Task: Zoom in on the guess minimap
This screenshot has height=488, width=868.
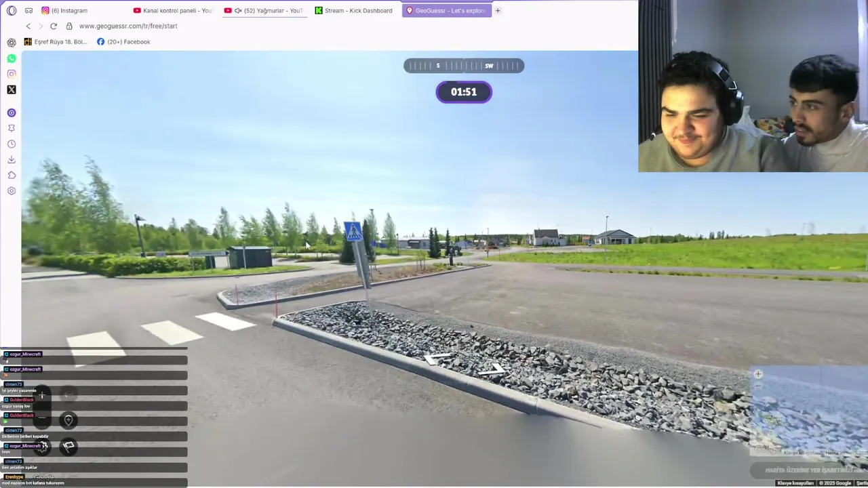Action: tap(758, 374)
